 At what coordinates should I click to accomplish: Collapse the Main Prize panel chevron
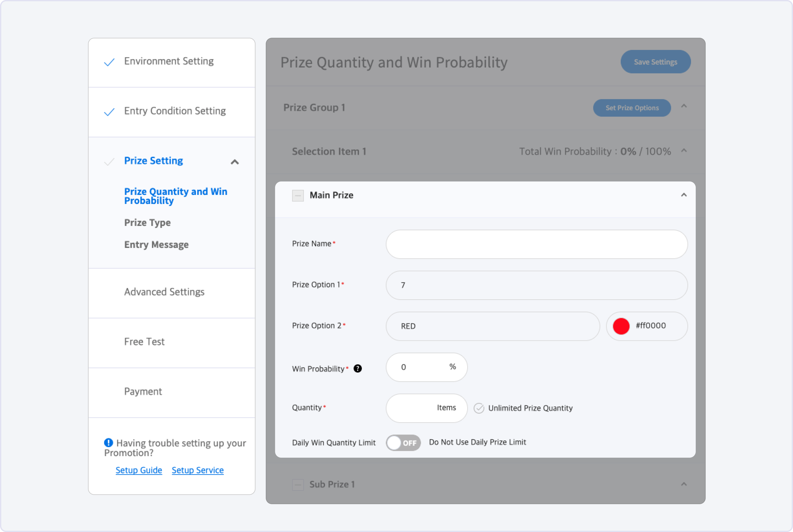pyautogui.click(x=684, y=195)
